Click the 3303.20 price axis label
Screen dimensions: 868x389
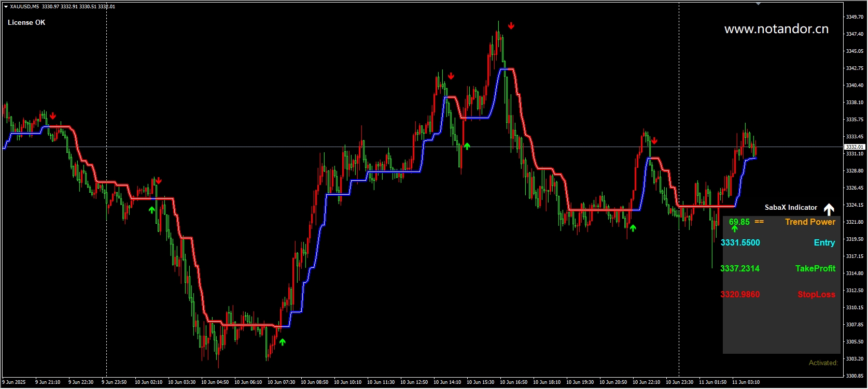855,358
